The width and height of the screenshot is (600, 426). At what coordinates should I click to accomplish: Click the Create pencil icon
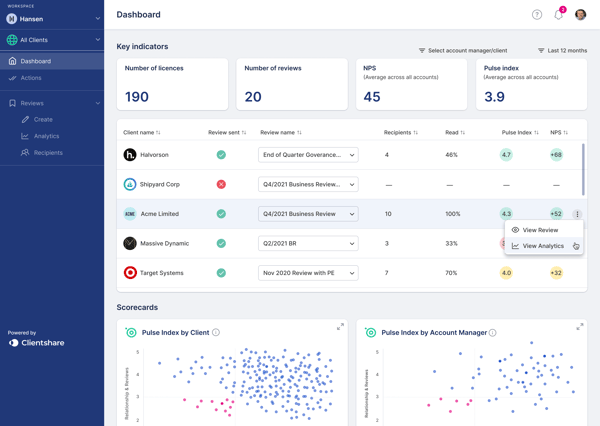25,119
